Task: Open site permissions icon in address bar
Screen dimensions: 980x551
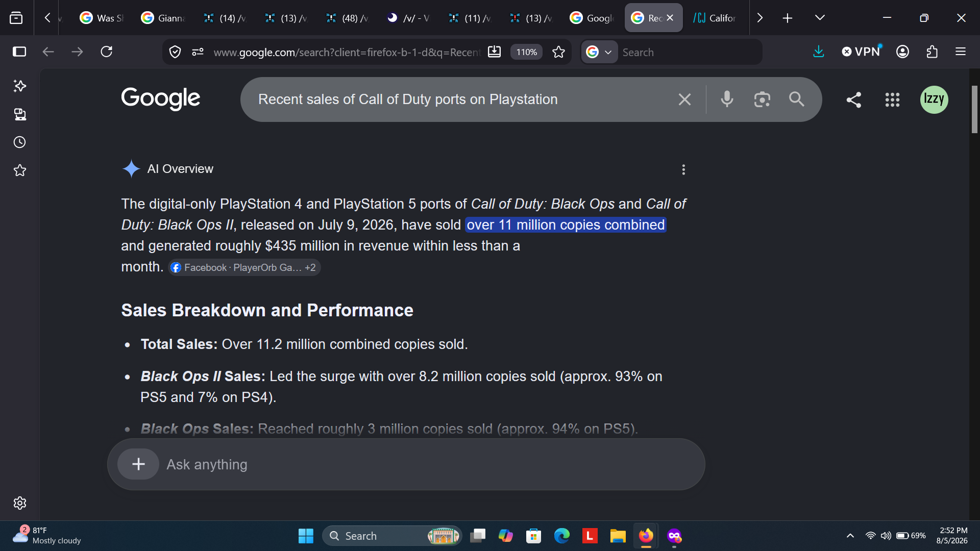Action: point(198,52)
